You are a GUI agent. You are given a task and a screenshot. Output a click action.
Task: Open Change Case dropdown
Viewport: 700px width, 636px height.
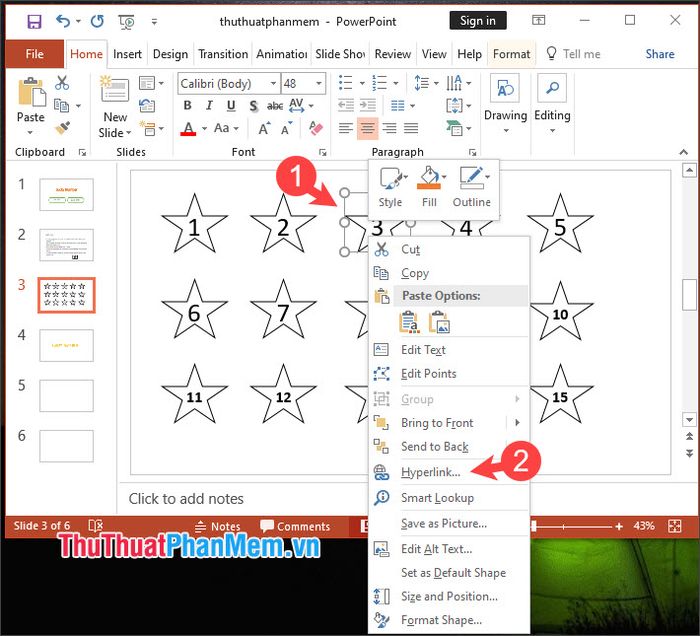coord(226,129)
